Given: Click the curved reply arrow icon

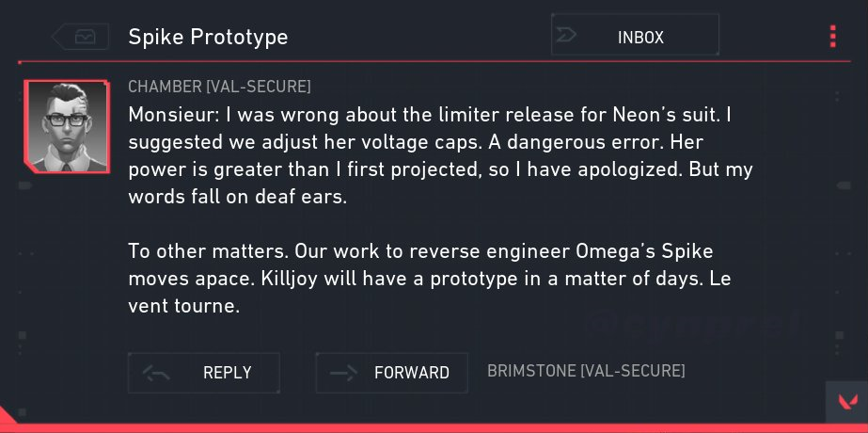Looking at the screenshot, I should click(x=156, y=372).
